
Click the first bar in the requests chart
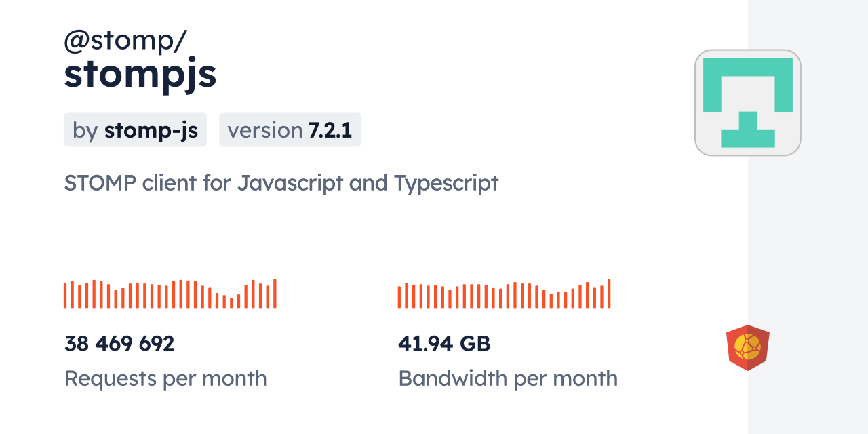pyautogui.click(x=65, y=295)
